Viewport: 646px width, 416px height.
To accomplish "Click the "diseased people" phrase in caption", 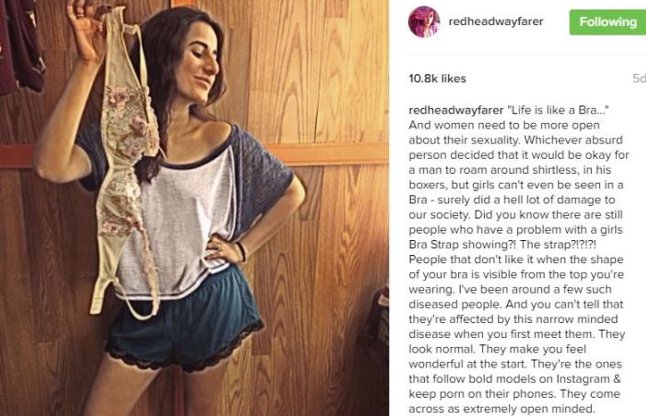I will [x=455, y=304].
